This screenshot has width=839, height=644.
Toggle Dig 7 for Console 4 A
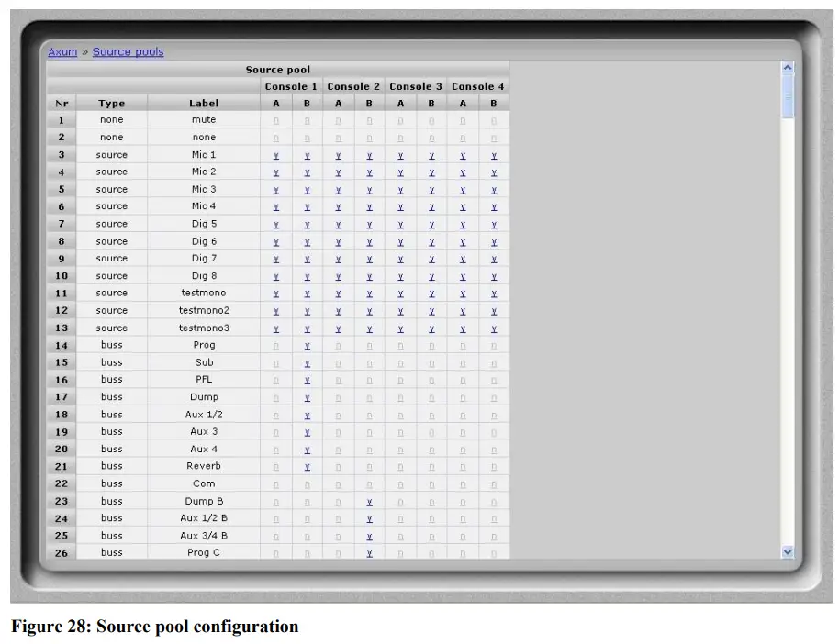coord(463,260)
